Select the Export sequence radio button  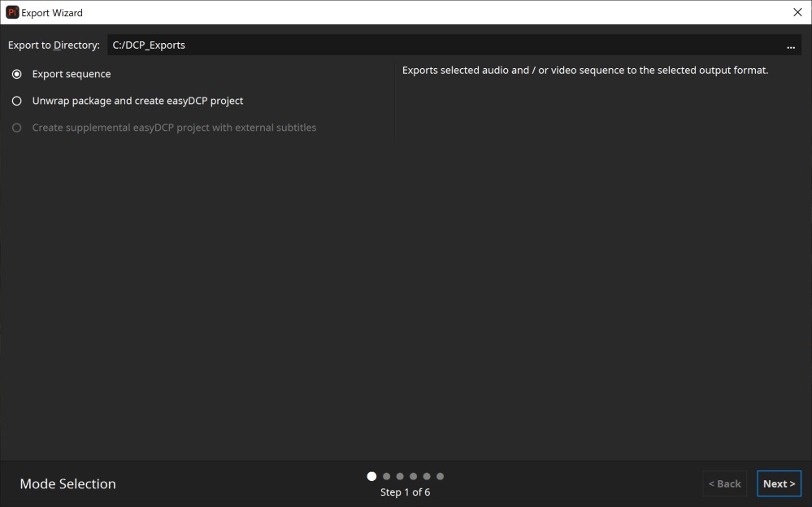[x=17, y=74]
